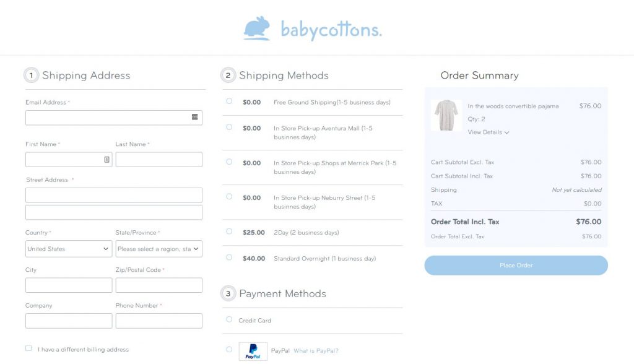Click the babycottons rabbit logo icon
634x364 pixels.
click(x=257, y=28)
